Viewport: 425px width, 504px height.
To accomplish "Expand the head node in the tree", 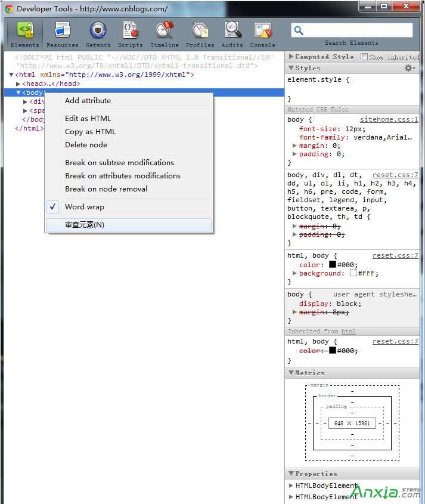I will point(18,84).
